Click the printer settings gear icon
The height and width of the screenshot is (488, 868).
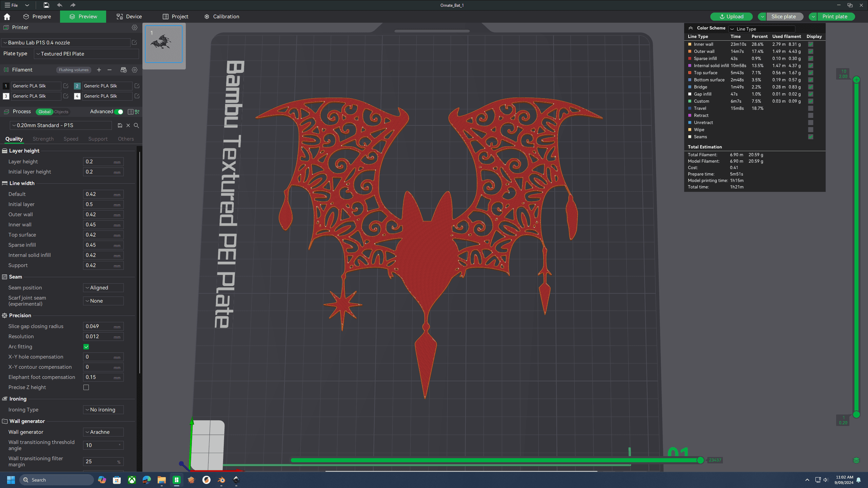pos(135,27)
